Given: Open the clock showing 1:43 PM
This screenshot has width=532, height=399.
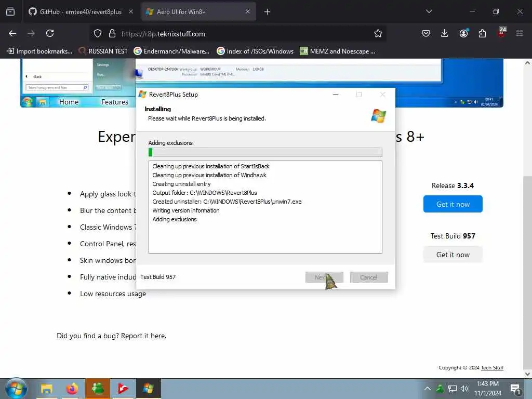Looking at the screenshot, I should point(487,389).
